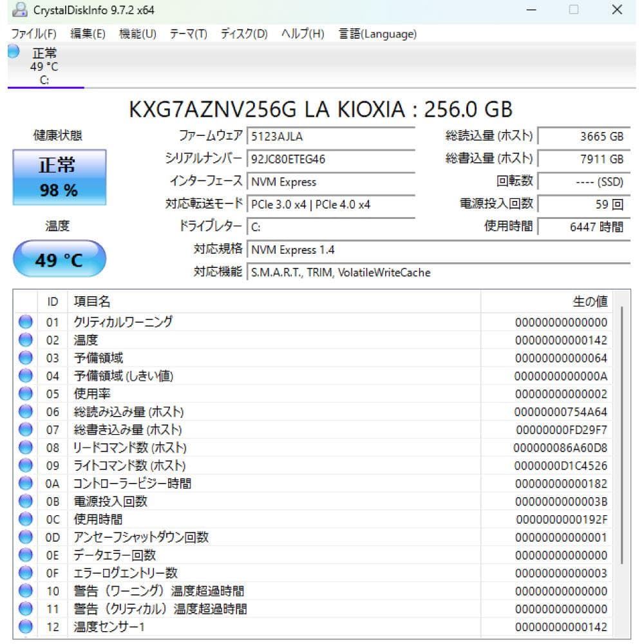Screen dimensions: 644x644
Task: Click the status orb for row 12 温度センサー1
Action: pos(26,627)
